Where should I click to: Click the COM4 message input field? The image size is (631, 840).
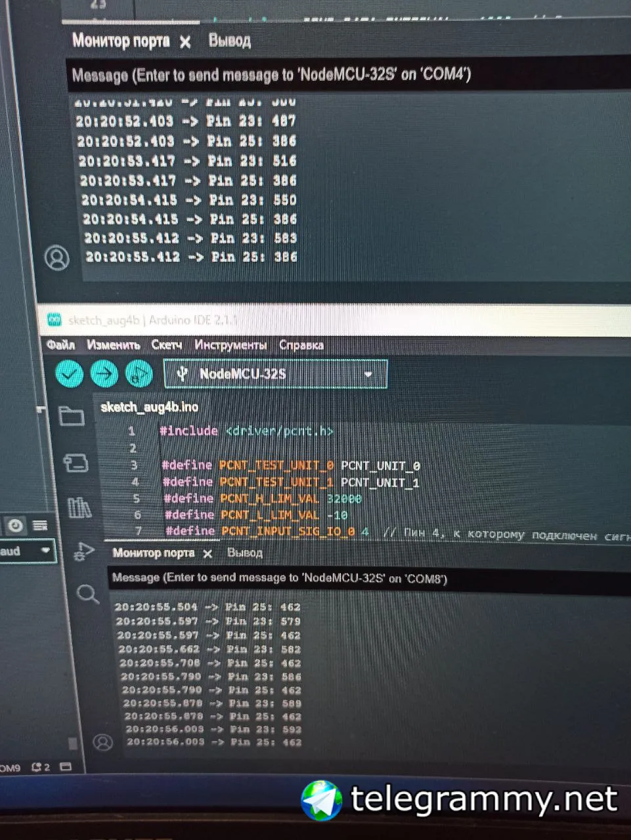point(348,75)
